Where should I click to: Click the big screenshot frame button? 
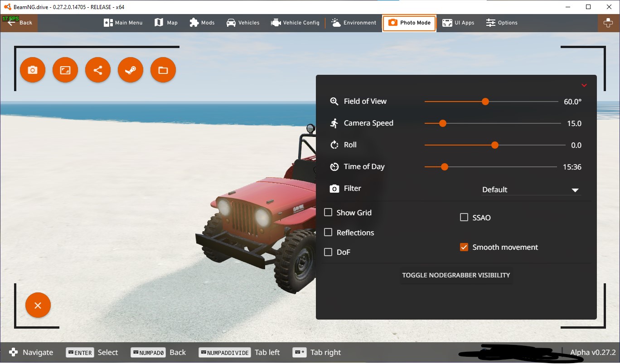(x=65, y=70)
